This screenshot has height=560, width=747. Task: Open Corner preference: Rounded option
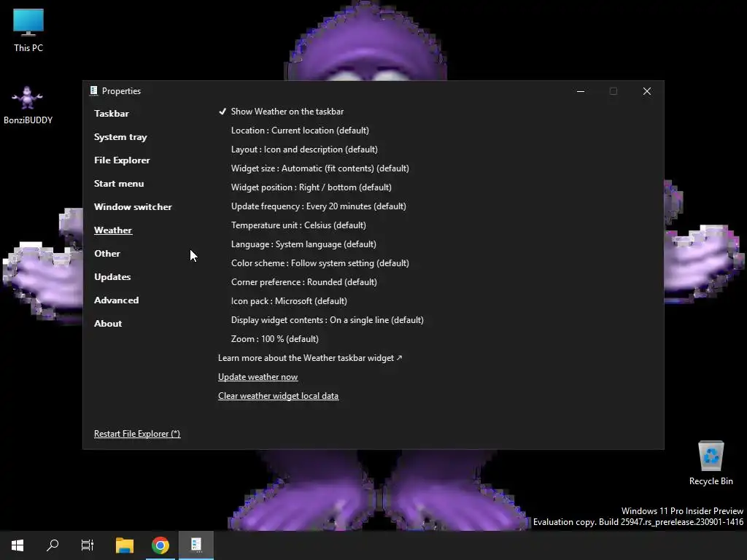click(304, 282)
